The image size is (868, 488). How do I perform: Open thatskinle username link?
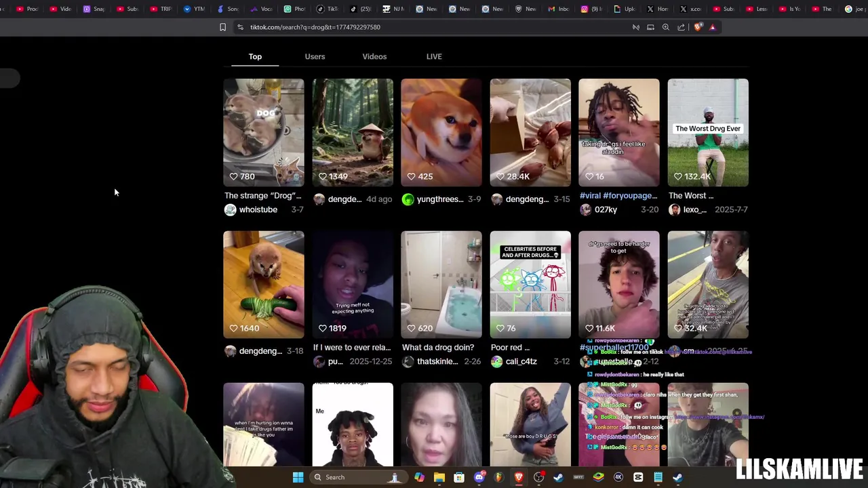(437, 362)
